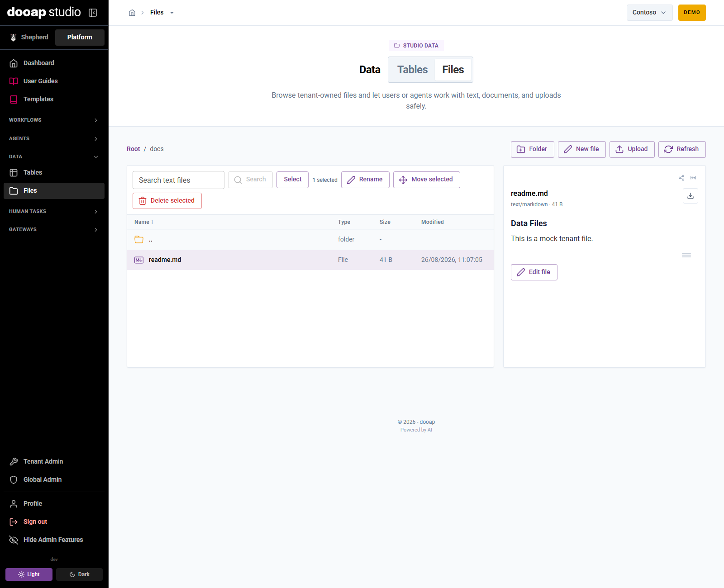The image size is (724, 588).
Task: Open Tables under Data section
Action: pos(54,172)
